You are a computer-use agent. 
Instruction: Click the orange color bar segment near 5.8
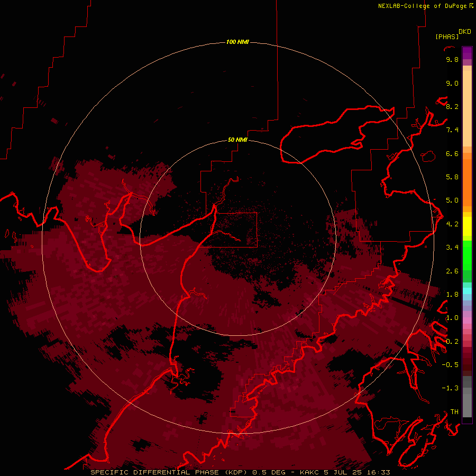(x=467, y=182)
